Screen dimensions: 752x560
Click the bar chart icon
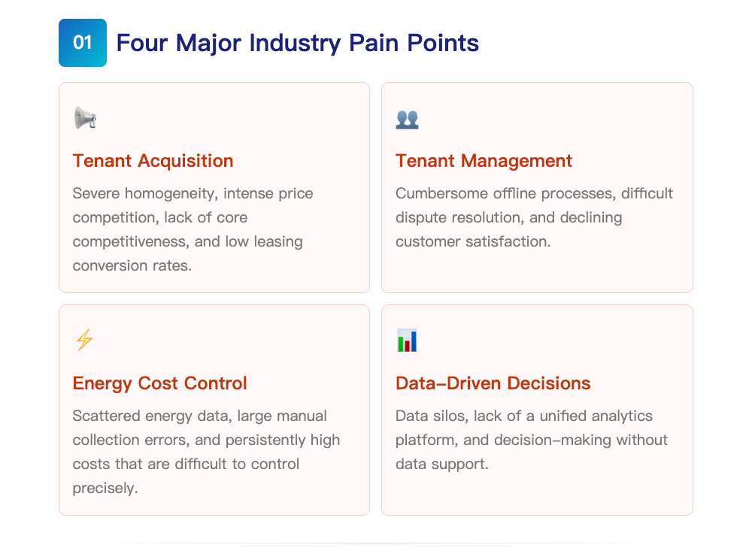click(x=407, y=341)
